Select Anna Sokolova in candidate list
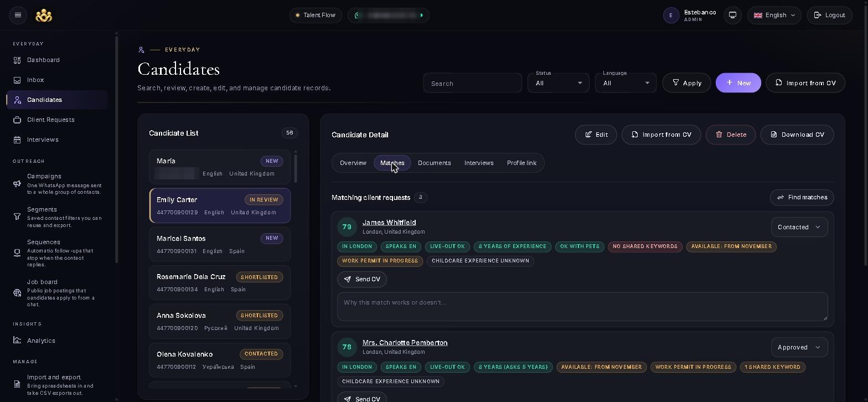 (x=220, y=321)
